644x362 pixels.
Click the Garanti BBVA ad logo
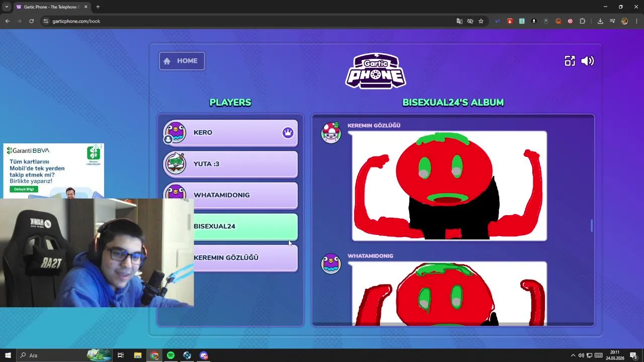28,151
